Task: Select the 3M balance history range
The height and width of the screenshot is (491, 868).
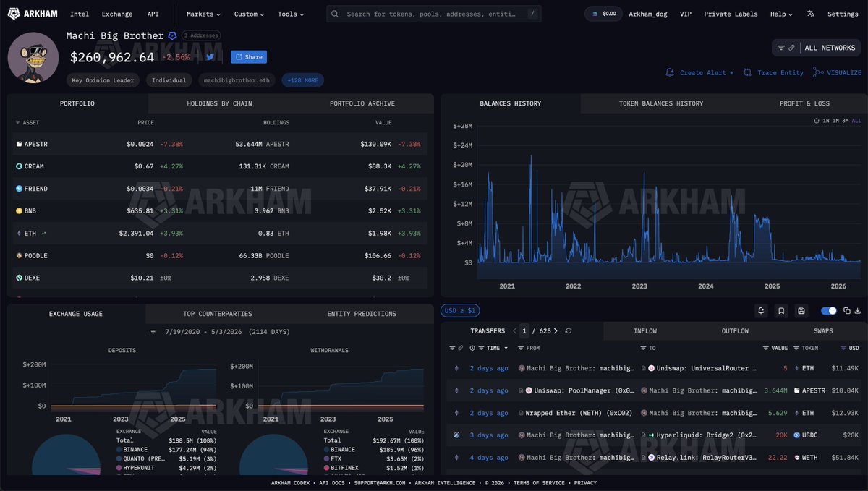Action: (x=846, y=121)
